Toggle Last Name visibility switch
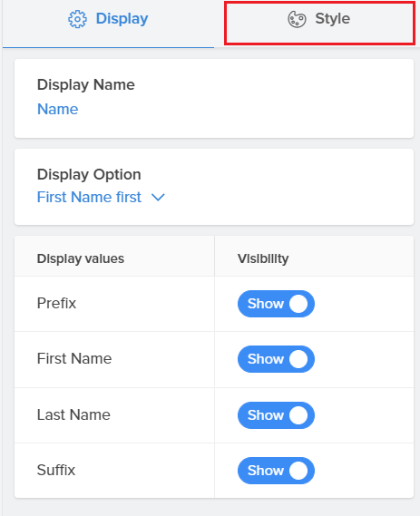The width and height of the screenshot is (420, 516). click(x=276, y=415)
